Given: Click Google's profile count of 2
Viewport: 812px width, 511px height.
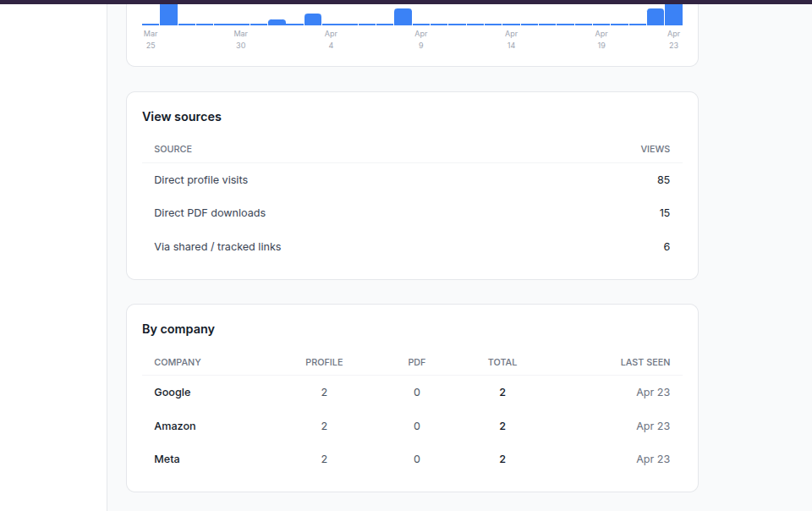Looking at the screenshot, I should [324, 393].
